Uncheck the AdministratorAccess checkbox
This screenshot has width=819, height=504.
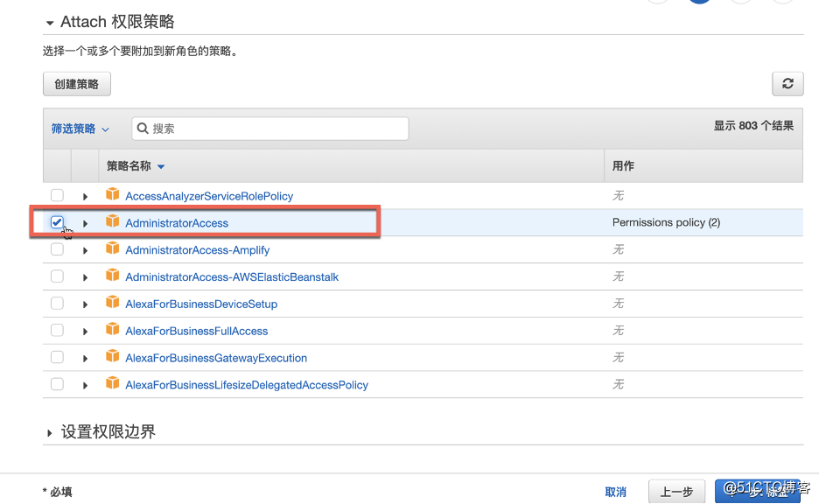[x=57, y=222]
